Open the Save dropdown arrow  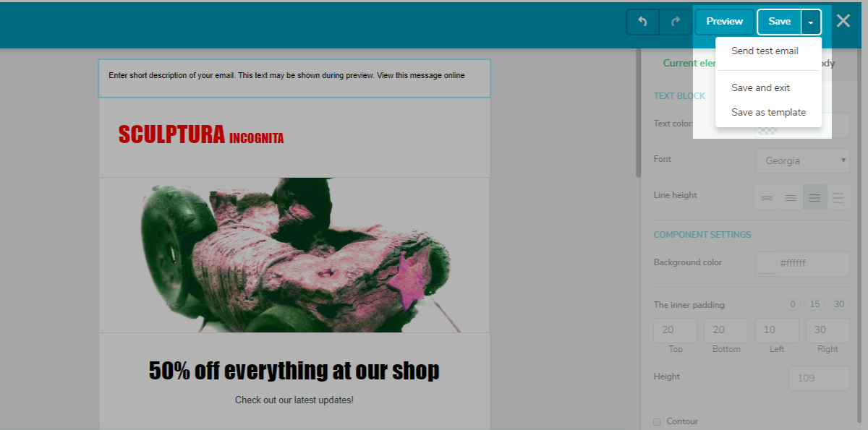point(811,22)
